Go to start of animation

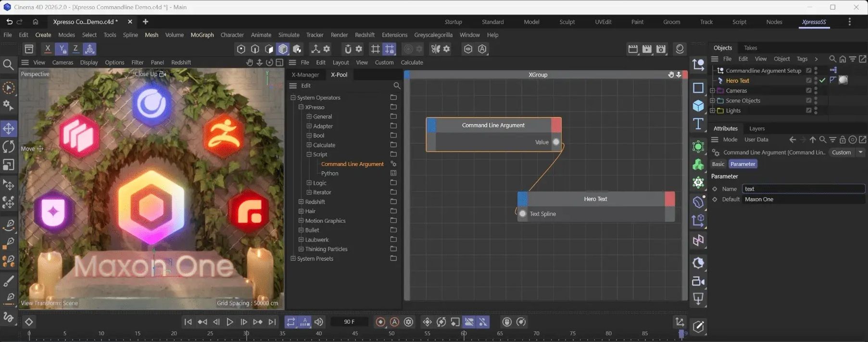(188, 322)
